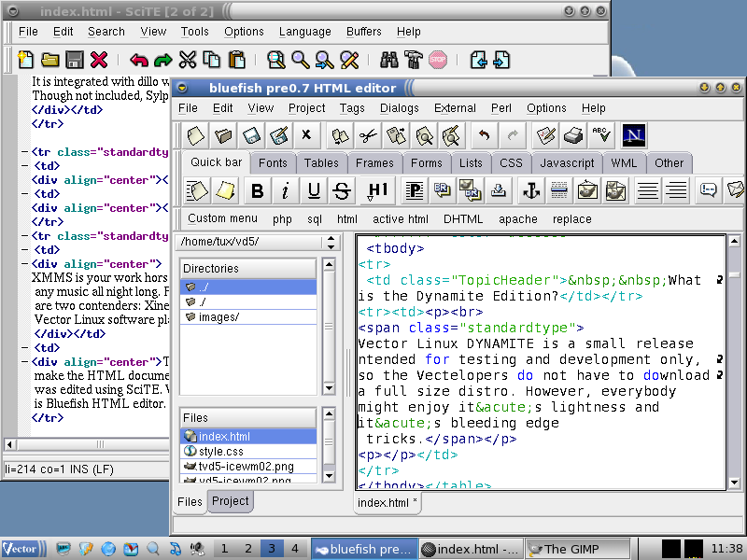Click the red X icon in SciTE toolbar

click(x=99, y=60)
